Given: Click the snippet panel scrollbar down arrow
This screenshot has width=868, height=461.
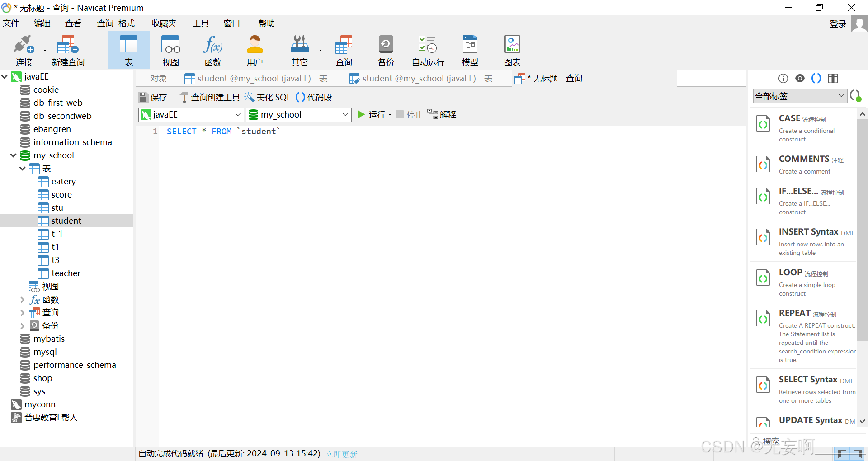Looking at the screenshot, I should coord(862,421).
